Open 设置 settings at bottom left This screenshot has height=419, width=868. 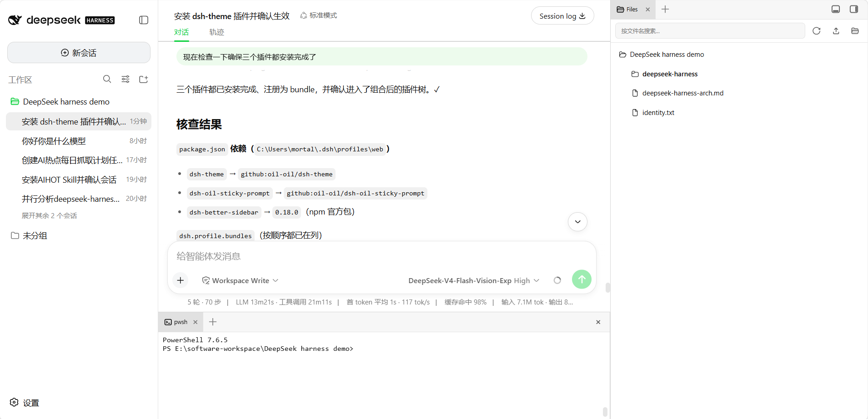pos(25,403)
